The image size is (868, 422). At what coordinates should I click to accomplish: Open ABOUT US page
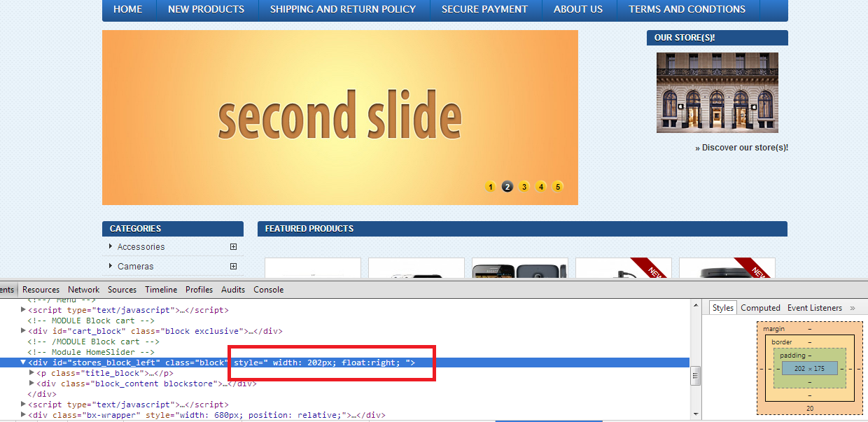[x=578, y=9]
